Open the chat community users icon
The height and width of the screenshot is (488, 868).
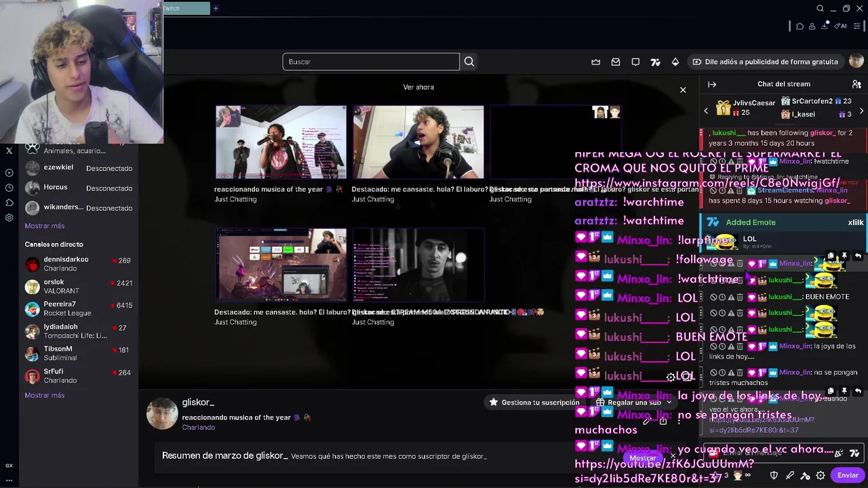point(856,84)
